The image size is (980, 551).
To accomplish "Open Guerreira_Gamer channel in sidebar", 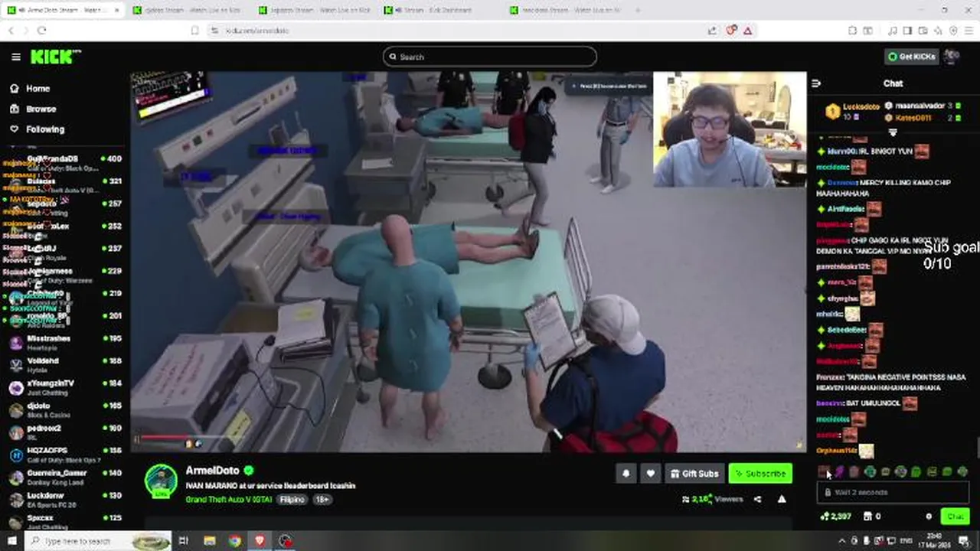I will point(64,477).
